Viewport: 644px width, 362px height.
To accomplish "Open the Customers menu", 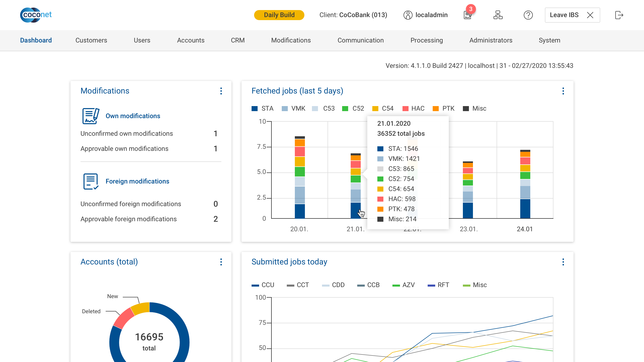I will click(91, 40).
